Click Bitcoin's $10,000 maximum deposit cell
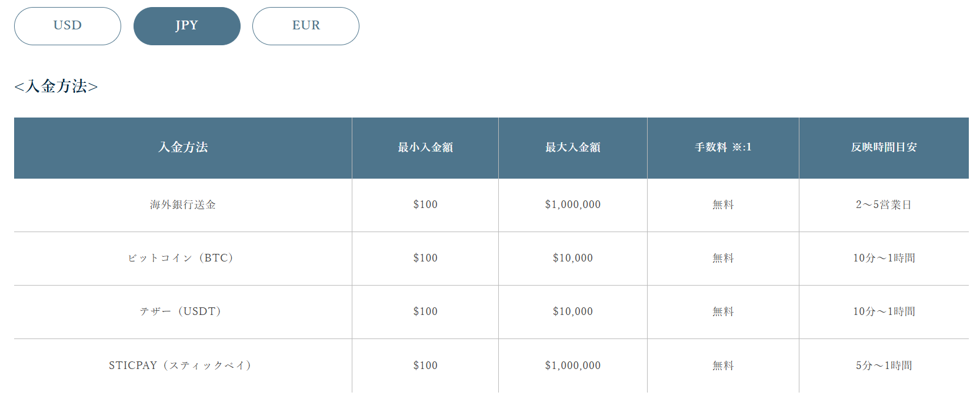Image resolution: width=980 pixels, height=399 pixels. pos(573,258)
